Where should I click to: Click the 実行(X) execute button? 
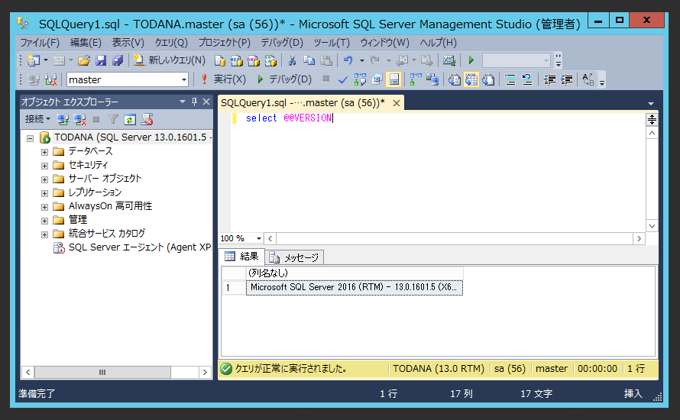[x=224, y=79]
